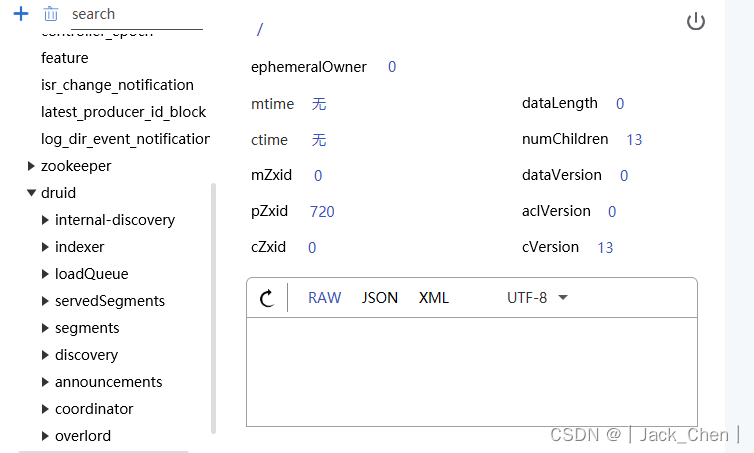Click the numChildren value 13
Image resolution: width=754 pixels, height=453 pixels.
click(x=634, y=139)
